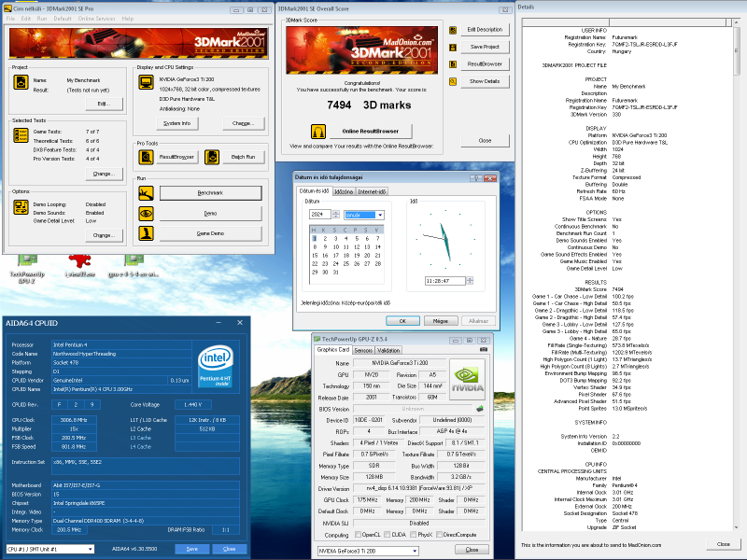Click the Details panel vertical scrollbar
The image size is (747, 560).
click(x=737, y=274)
